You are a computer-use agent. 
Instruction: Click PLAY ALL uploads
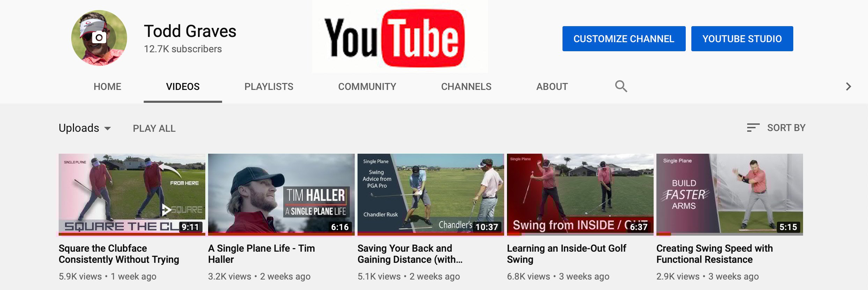[x=154, y=128]
